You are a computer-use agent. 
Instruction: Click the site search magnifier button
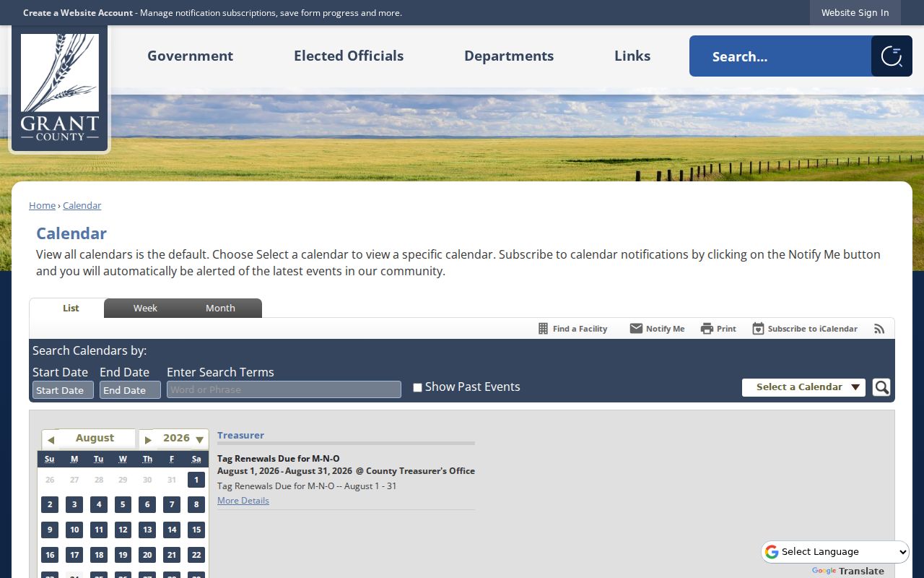click(x=892, y=56)
